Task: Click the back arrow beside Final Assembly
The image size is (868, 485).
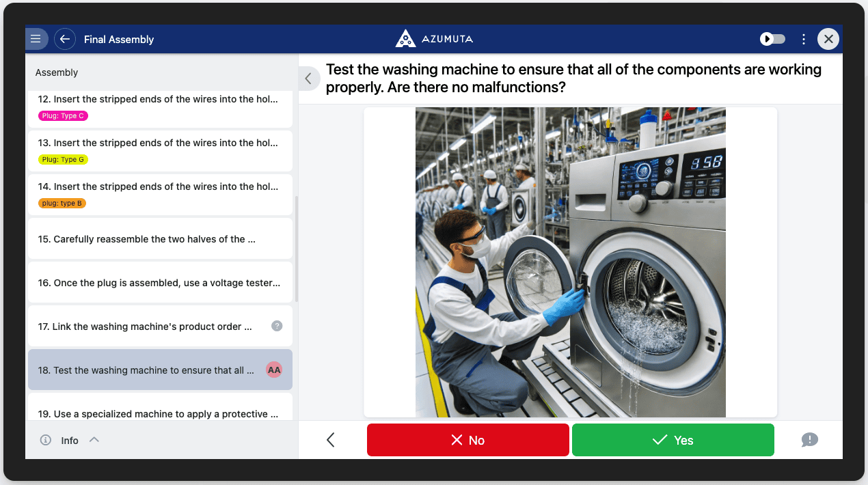Action: [65, 39]
